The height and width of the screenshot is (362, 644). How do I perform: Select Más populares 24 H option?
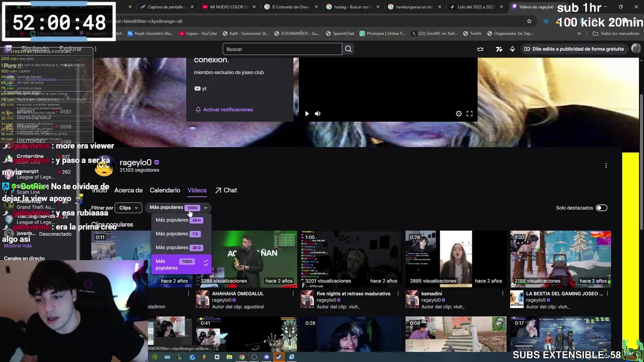180,220
